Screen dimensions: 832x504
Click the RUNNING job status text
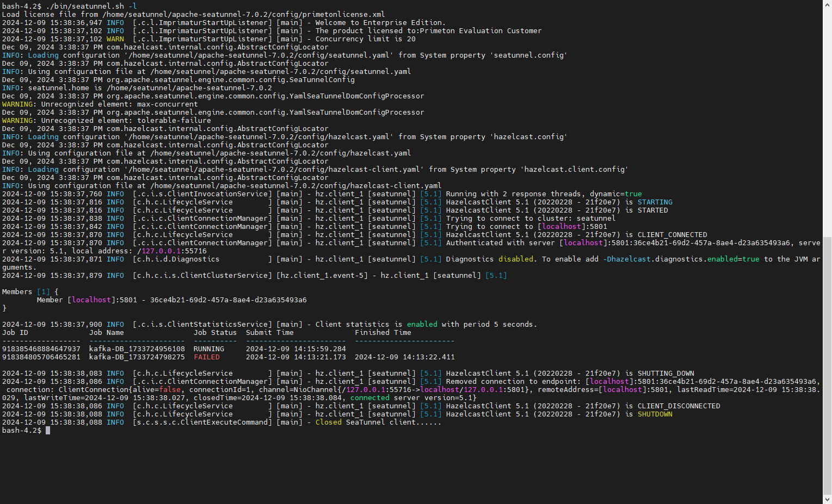coord(208,349)
